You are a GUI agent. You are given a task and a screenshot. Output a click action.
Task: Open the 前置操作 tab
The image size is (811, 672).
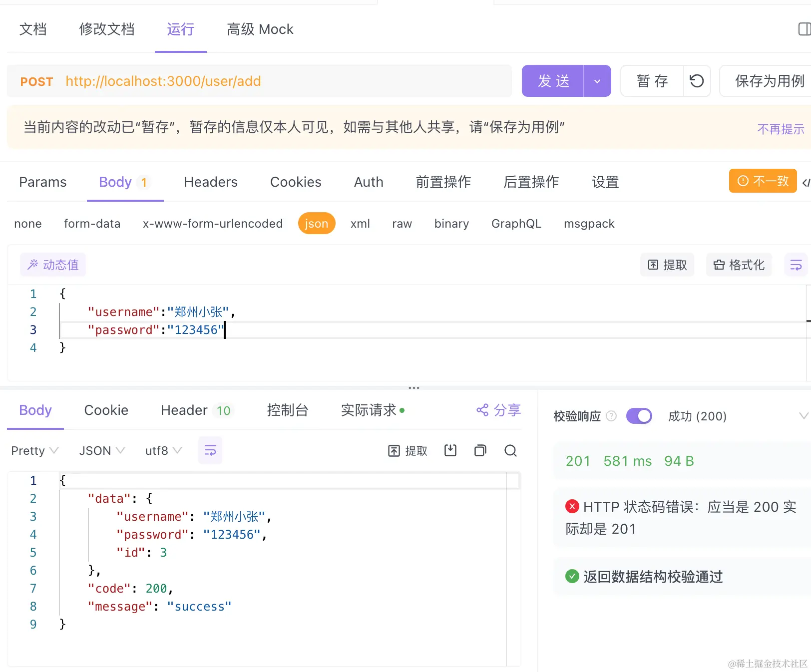click(x=443, y=182)
